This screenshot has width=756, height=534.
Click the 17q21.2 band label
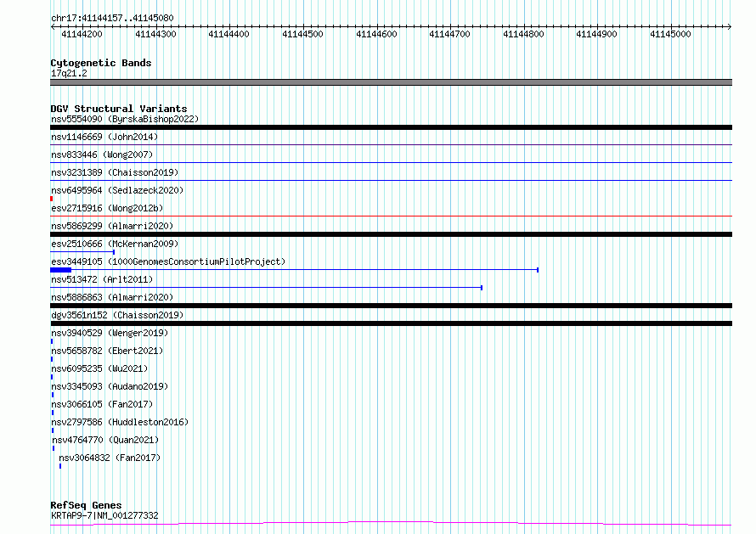(x=69, y=73)
